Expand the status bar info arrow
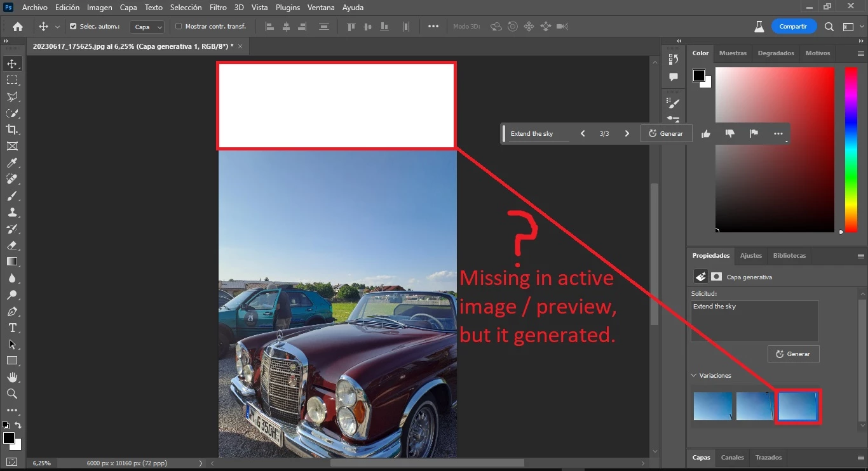 click(x=201, y=463)
